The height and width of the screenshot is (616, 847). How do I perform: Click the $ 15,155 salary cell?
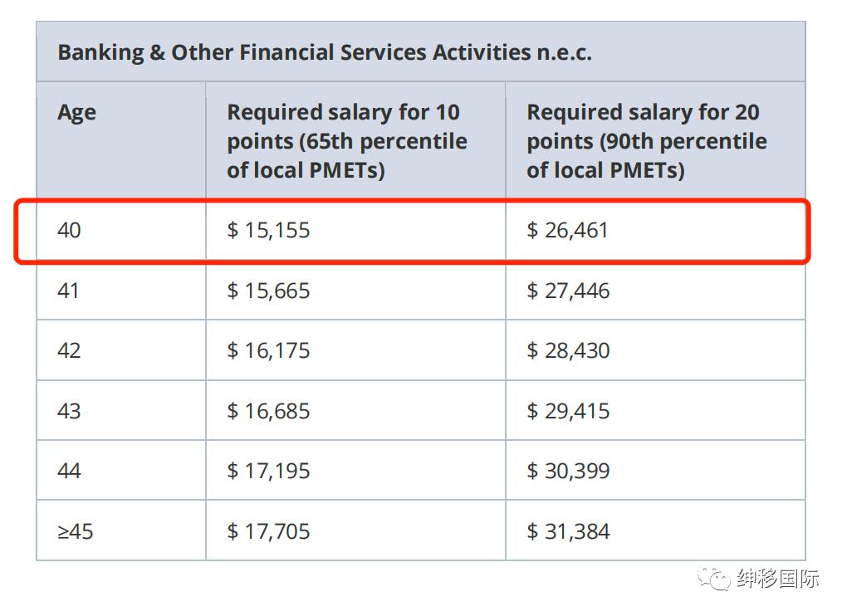[x=268, y=230]
